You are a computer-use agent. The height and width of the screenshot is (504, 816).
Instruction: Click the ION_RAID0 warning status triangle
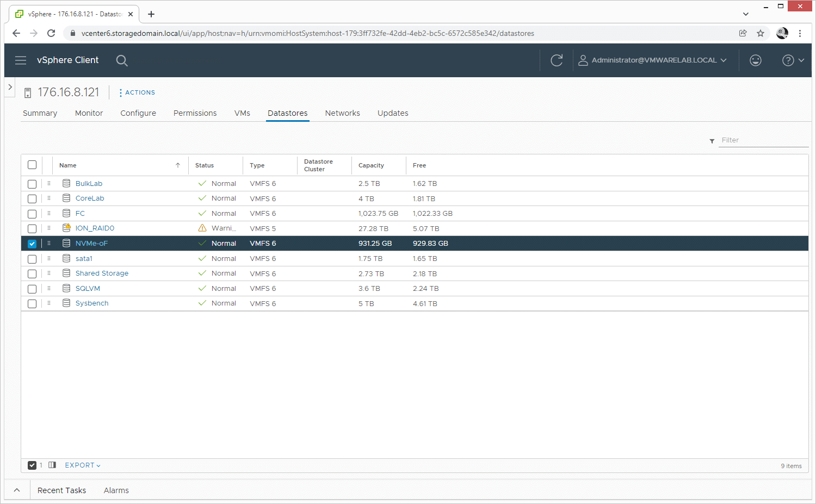202,228
